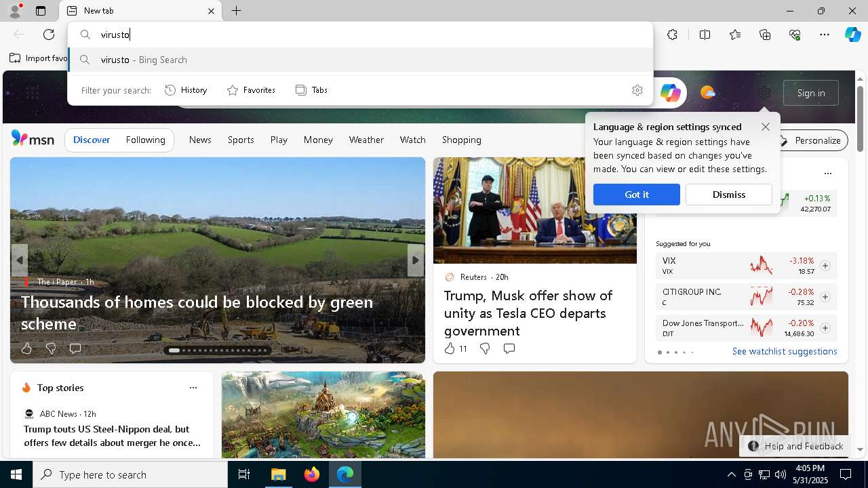Screen dimensions: 868x488
Task: Show previous carousel story arrow
Action: point(19,260)
